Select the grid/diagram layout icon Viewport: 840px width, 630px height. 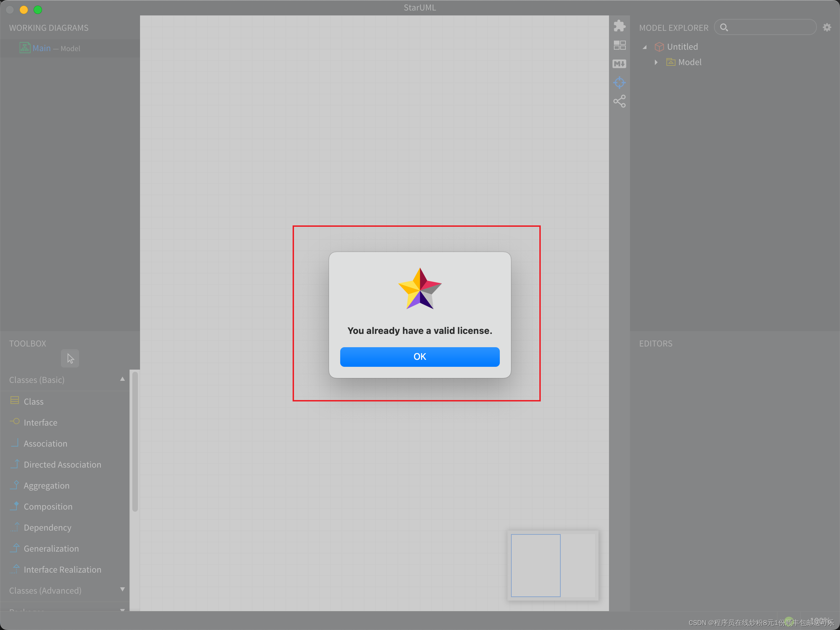tap(619, 45)
